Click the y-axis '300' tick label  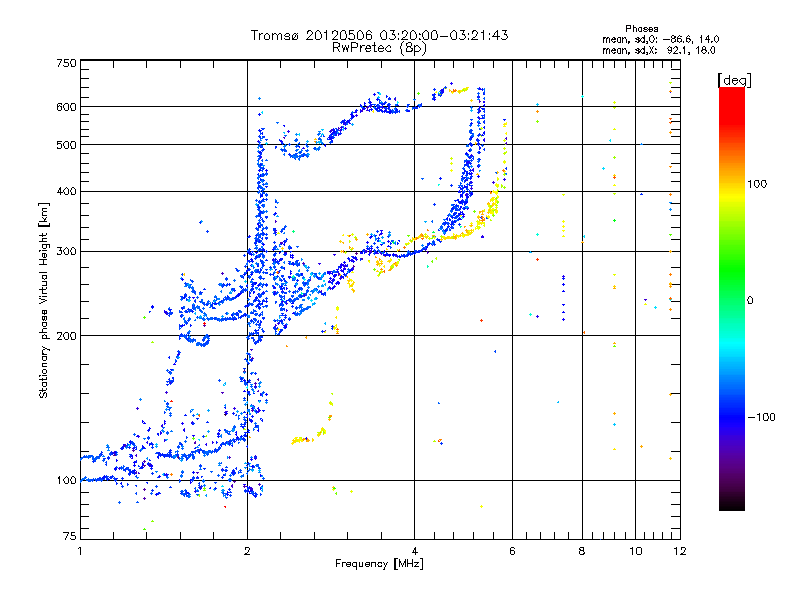[67, 252]
